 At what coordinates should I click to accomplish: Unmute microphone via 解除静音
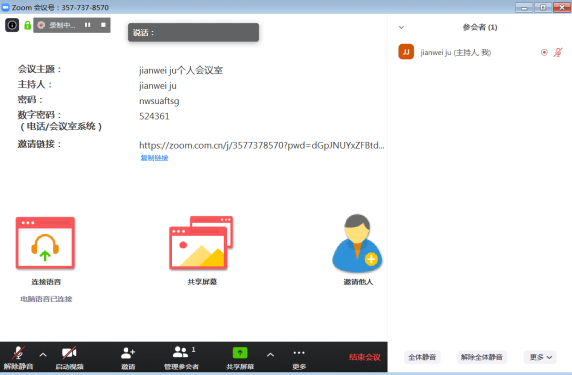(18, 357)
